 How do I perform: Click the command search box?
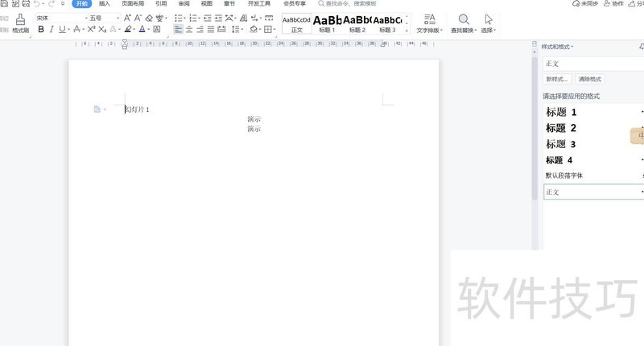click(x=348, y=4)
